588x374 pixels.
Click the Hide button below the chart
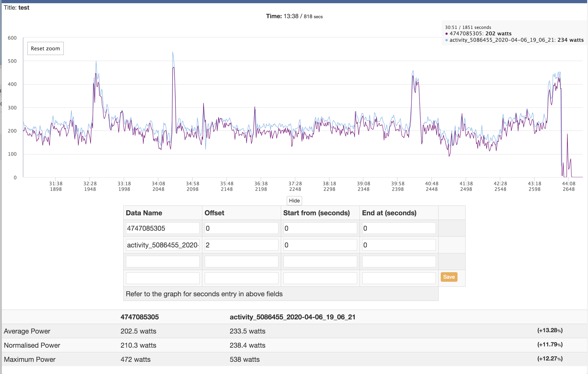point(294,201)
